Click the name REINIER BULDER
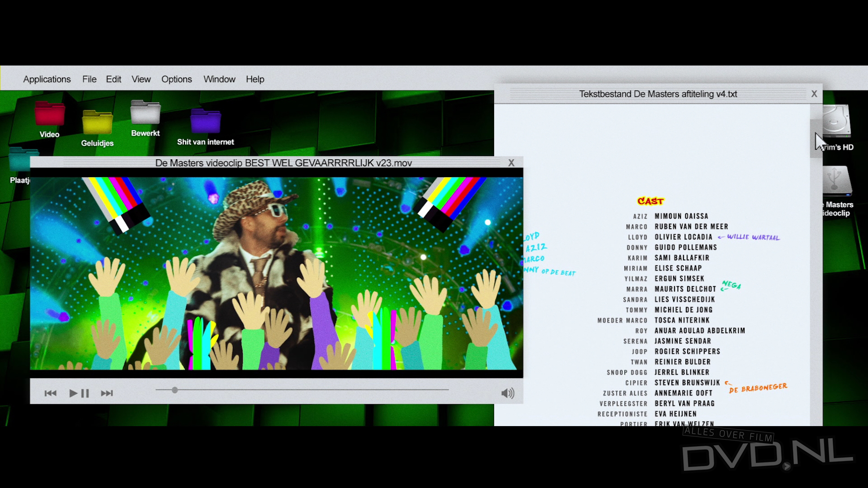 coord(683,362)
